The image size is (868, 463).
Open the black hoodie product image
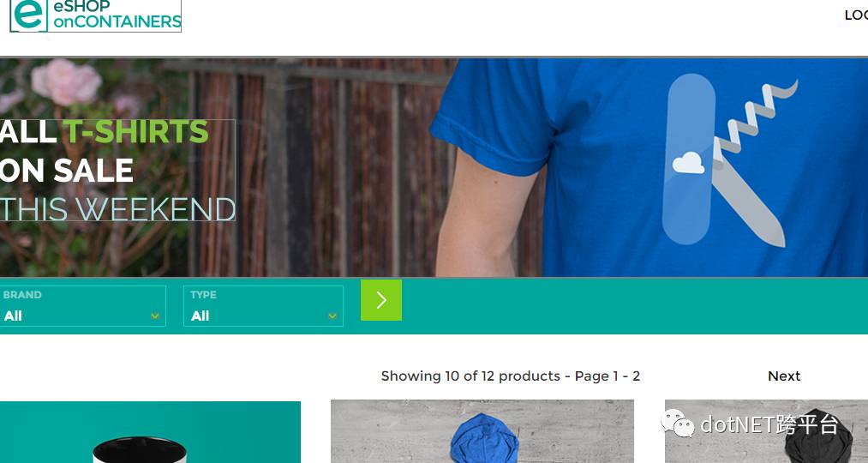tap(766, 431)
